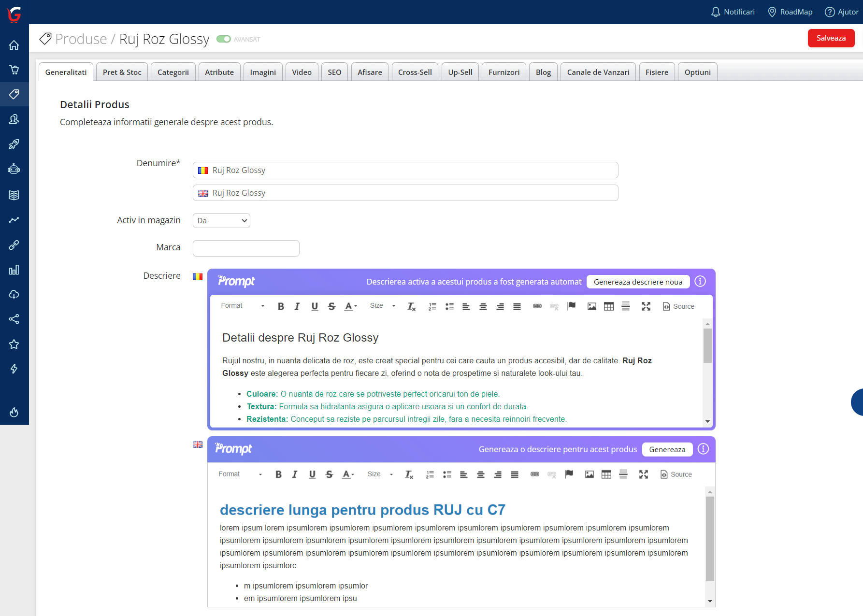This screenshot has width=863, height=616.
Task: Click the rocket icon in sidebar
Action: [14, 144]
